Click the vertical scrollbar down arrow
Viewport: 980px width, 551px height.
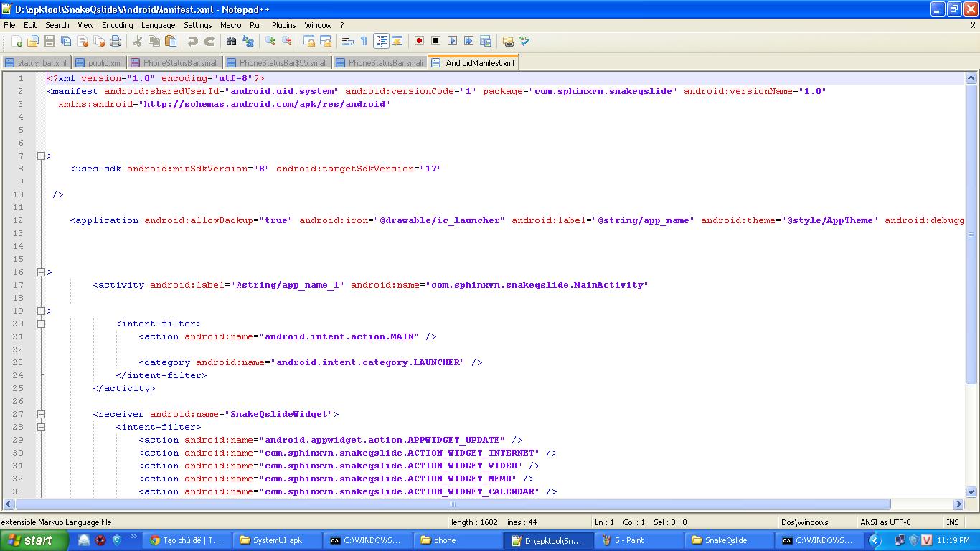[971, 492]
